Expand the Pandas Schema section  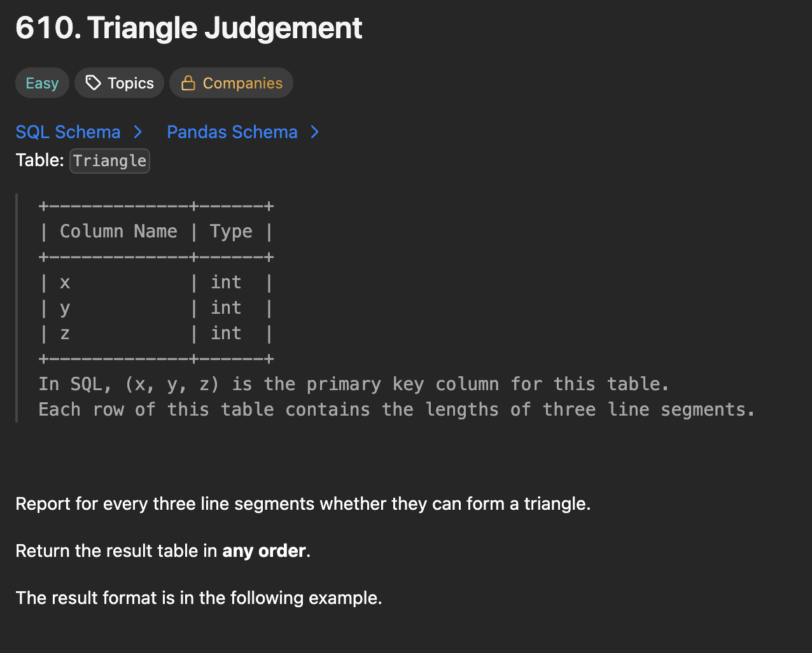click(232, 132)
